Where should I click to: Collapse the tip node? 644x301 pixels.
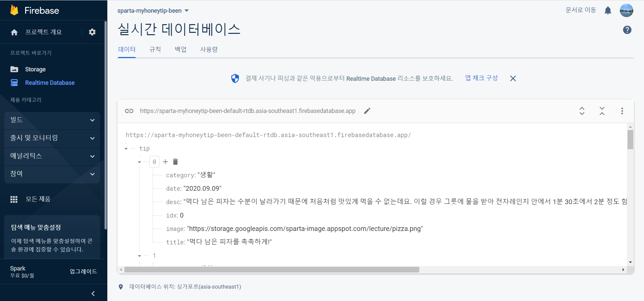(126, 148)
